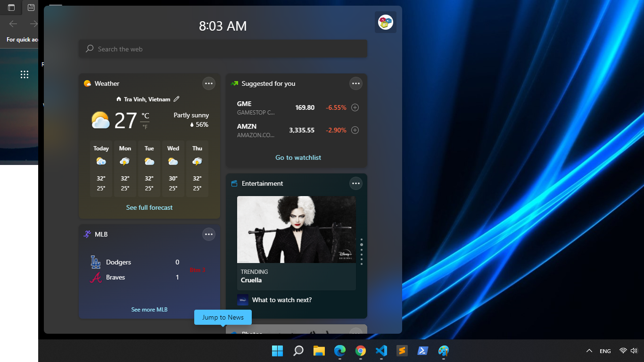Open Go to watchlist link
The height and width of the screenshot is (362, 644).
[x=298, y=157]
